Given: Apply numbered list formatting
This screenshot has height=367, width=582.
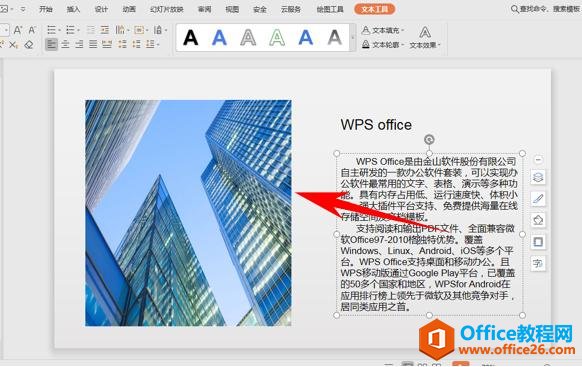Looking at the screenshot, I should click(70, 30).
